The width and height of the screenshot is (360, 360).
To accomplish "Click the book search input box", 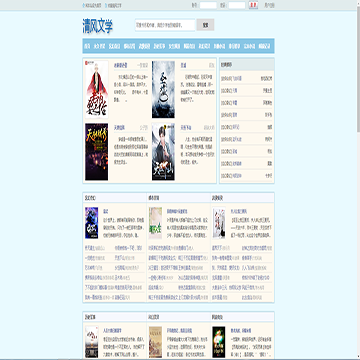I will (x=165, y=25).
